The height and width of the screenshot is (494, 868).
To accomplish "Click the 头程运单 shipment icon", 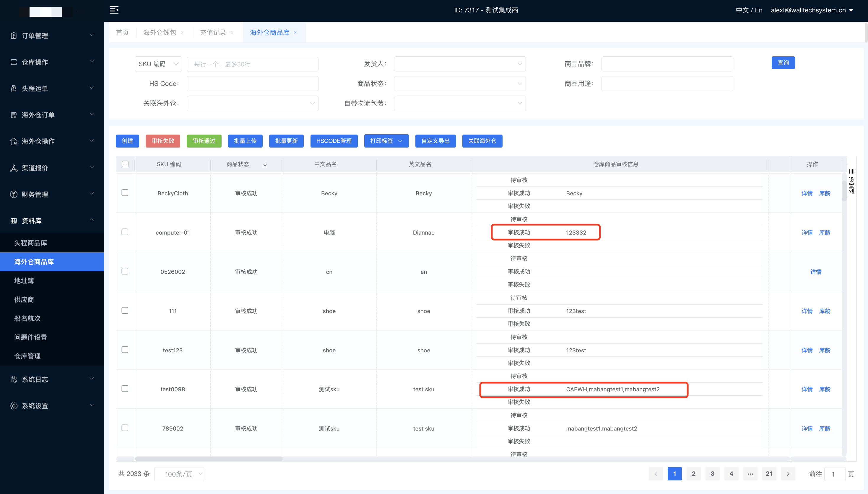I will pyautogui.click(x=14, y=89).
